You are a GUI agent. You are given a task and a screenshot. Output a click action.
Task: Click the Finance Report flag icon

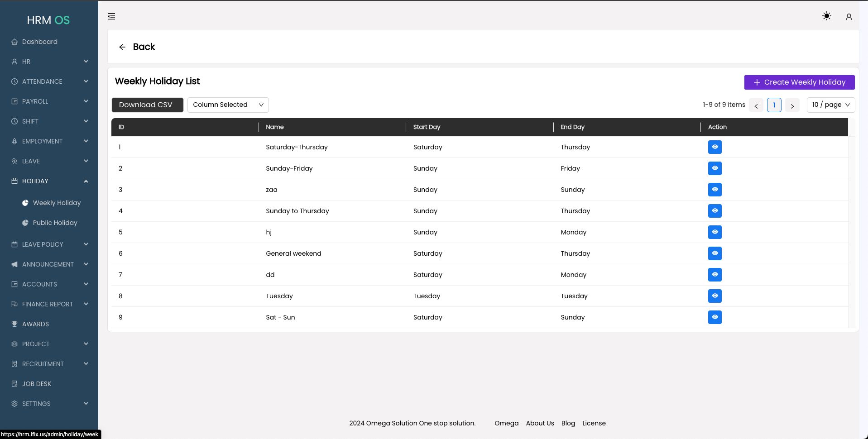tap(14, 304)
